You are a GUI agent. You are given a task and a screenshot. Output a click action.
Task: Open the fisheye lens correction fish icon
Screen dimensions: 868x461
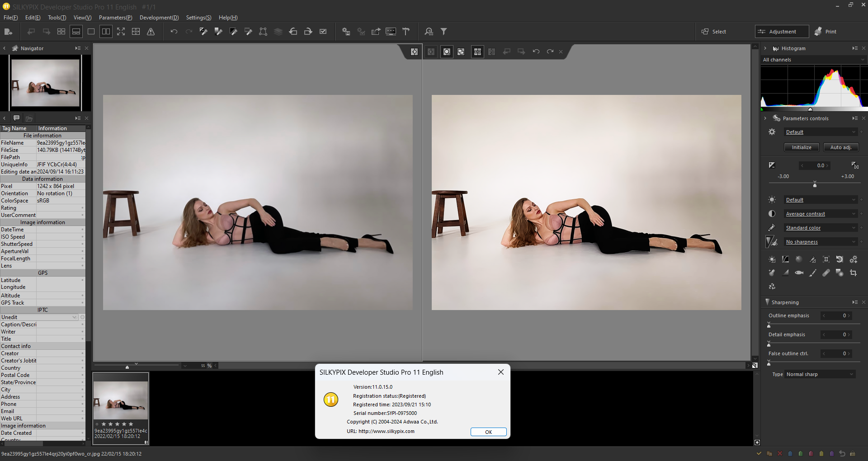(x=799, y=273)
